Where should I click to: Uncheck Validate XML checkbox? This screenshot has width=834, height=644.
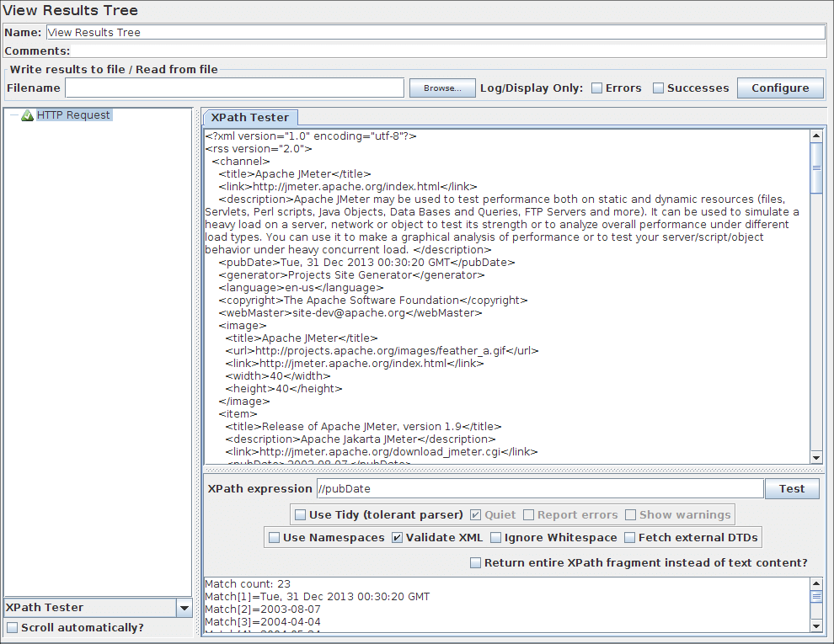[x=397, y=538]
